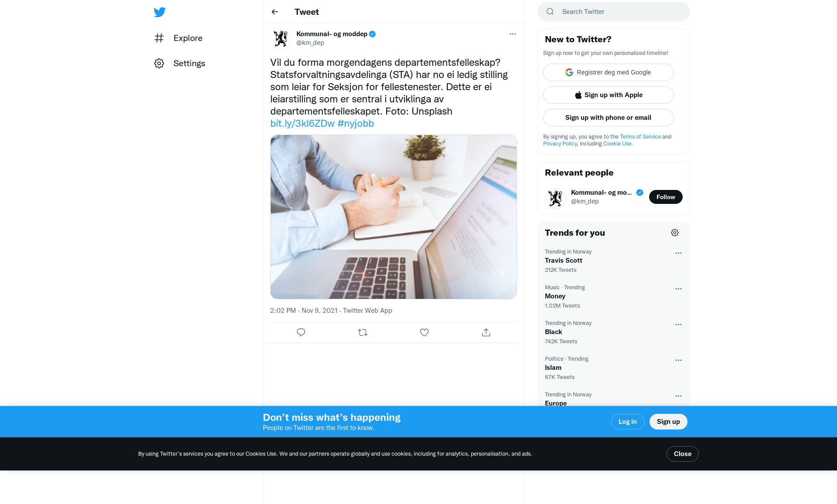Image resolution: width=837 pixels, height=504 pixels.
Task: Follow Kommunal- og moddep account
Action: 666,197
